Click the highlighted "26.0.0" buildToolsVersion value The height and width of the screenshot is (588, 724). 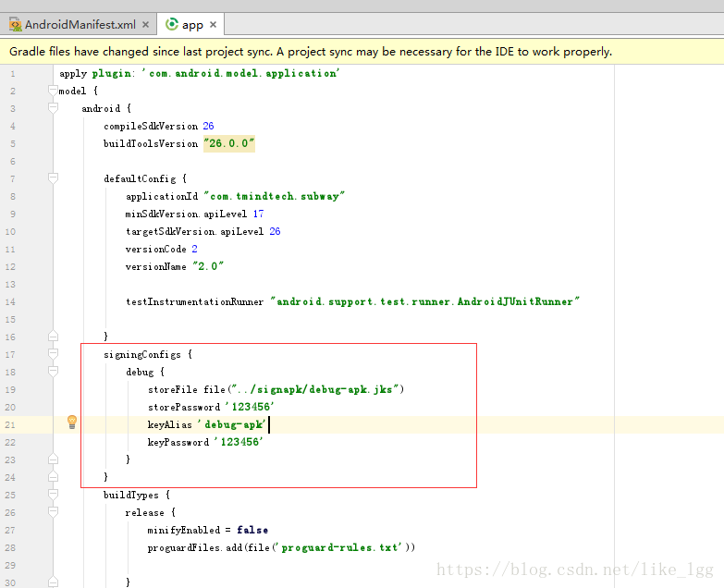229,143
